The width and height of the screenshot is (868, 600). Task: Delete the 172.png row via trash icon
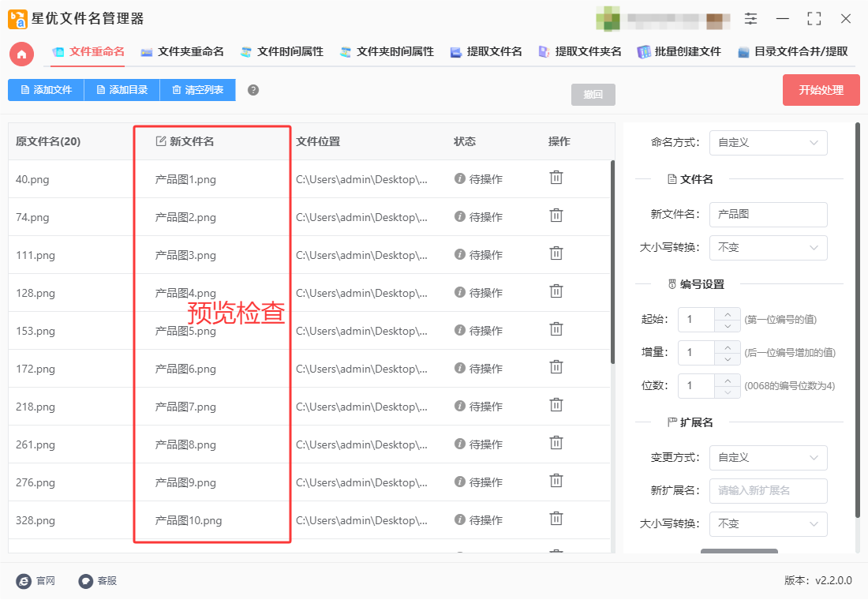click(x=556, y=367)
